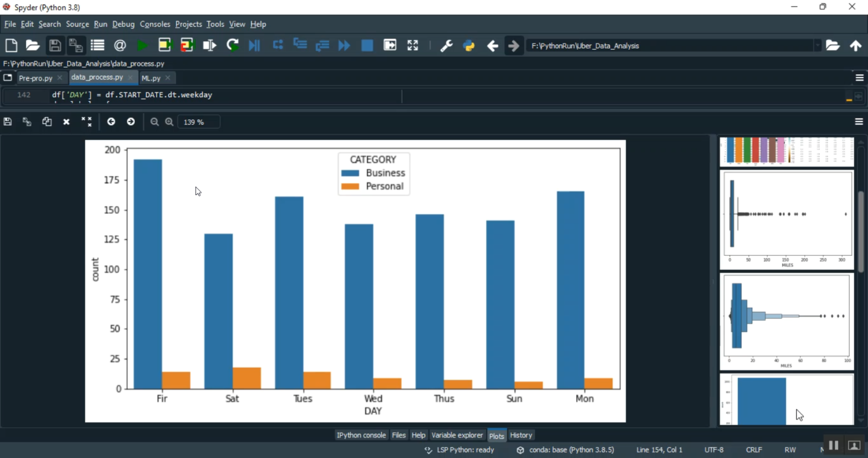Open the editor pane options menu
Screen dimensions: 868x458
click(859, 78)
